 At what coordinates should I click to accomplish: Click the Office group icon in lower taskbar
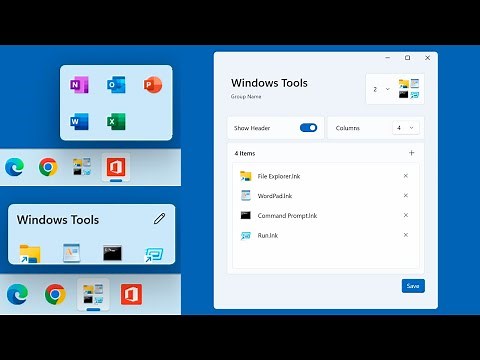pyautogui.click(x=131, y=294)
